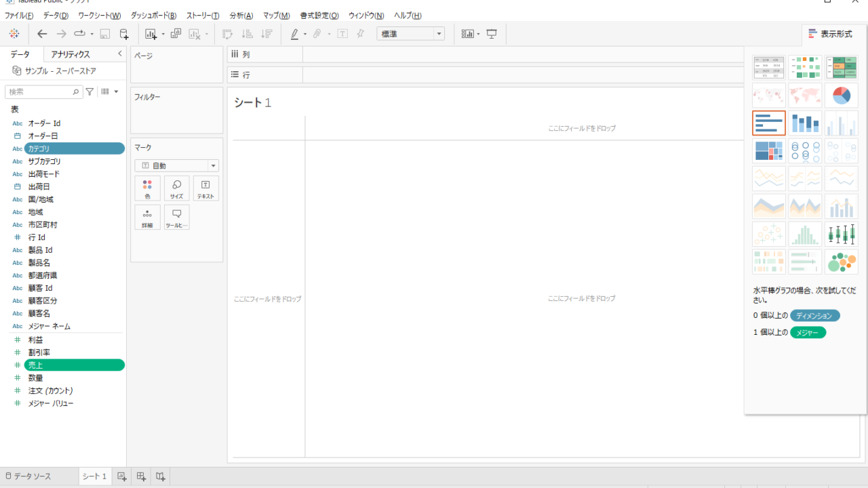This screenshot has width=868, height=488.
Task: Open the ワークシート(W) menu
Action: [x=100, y=16]
